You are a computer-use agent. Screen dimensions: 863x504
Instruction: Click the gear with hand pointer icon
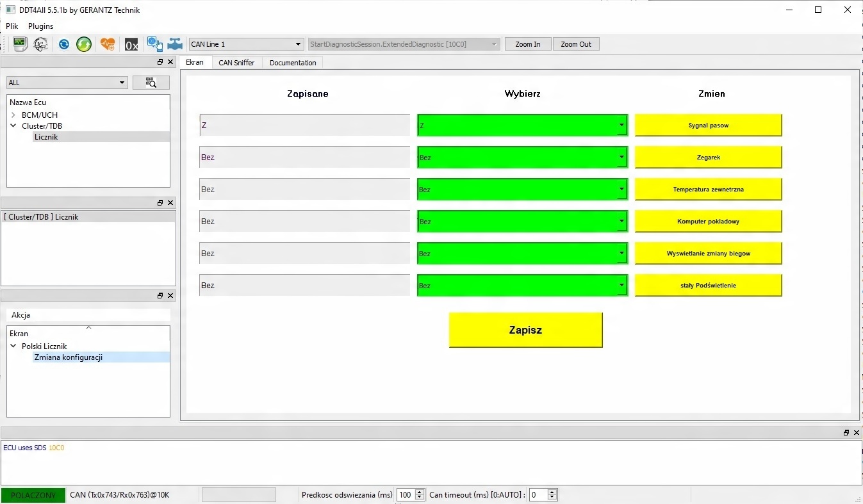point(154,44)
